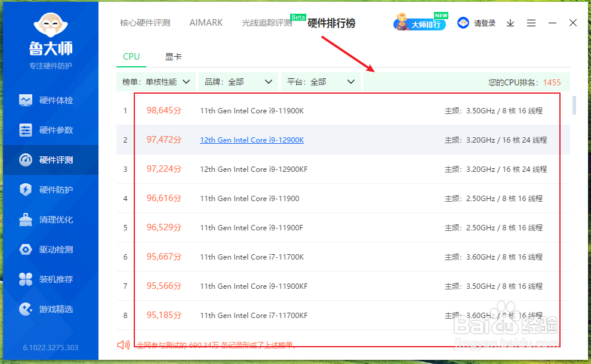Open 硬件参数 section

point(51,130)
